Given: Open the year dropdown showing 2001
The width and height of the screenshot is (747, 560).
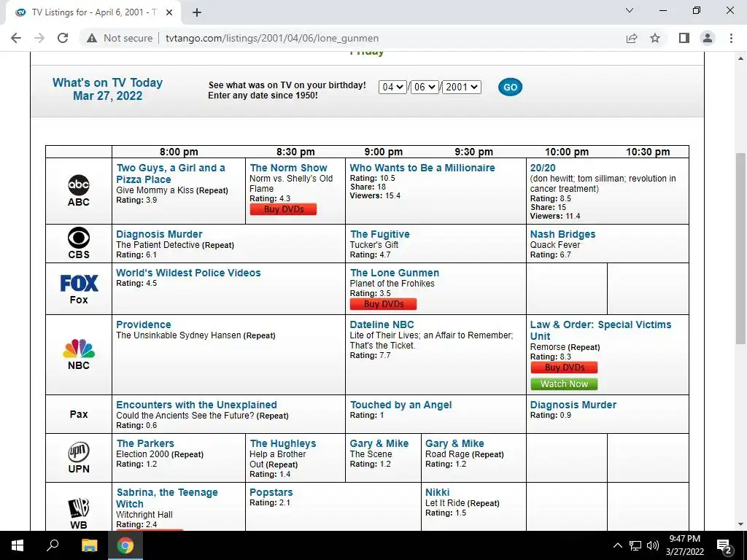Looking at the screenshot, I should click(461, 87).
